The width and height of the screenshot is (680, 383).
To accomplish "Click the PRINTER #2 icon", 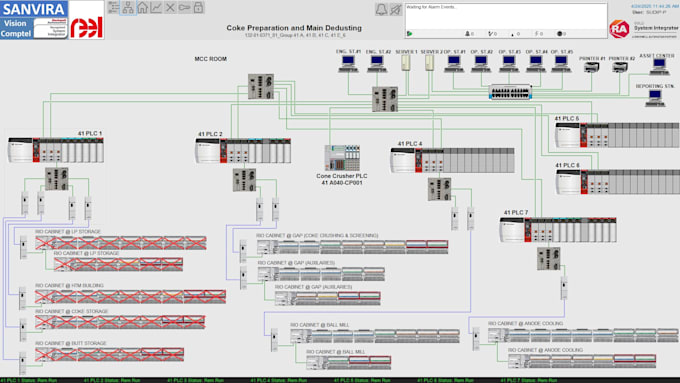I will click(x=620, y=67).
